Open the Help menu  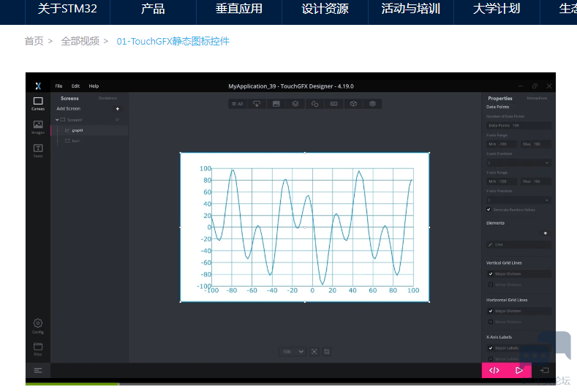tap(94, 86)
